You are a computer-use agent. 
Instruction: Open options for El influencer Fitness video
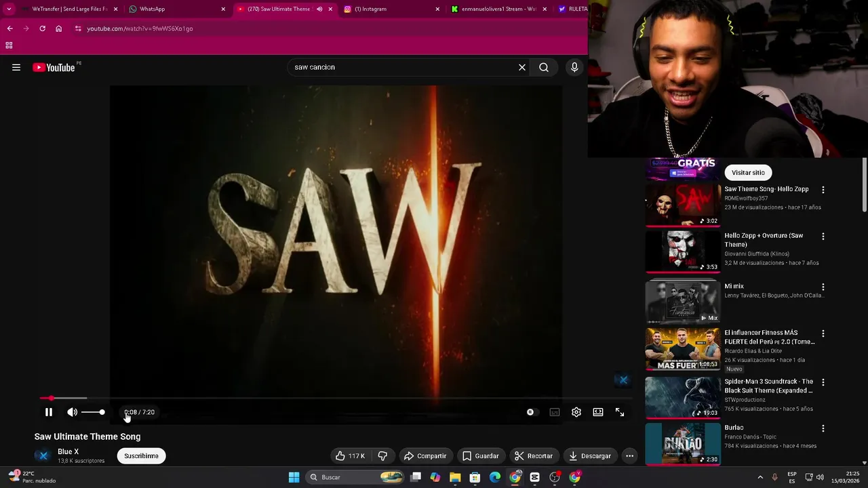coord(823,333)
